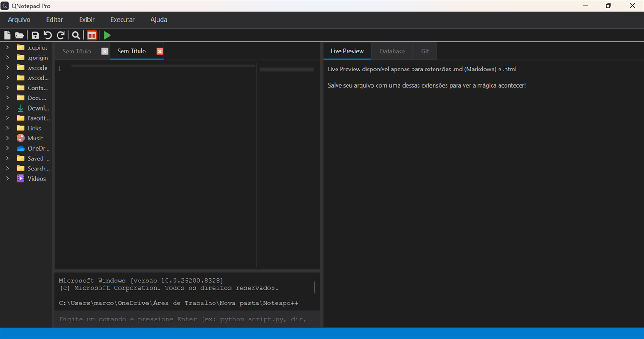
Task: Click the editor minimap viewport
Action: point(287,70)
